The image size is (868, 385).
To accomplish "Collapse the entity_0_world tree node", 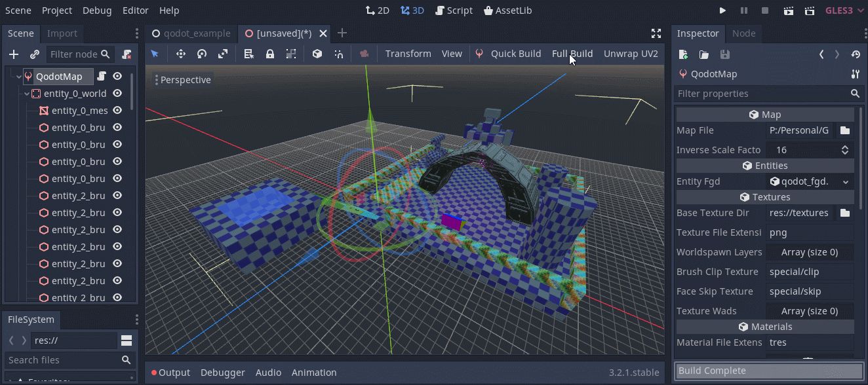I will coord(27,94).
